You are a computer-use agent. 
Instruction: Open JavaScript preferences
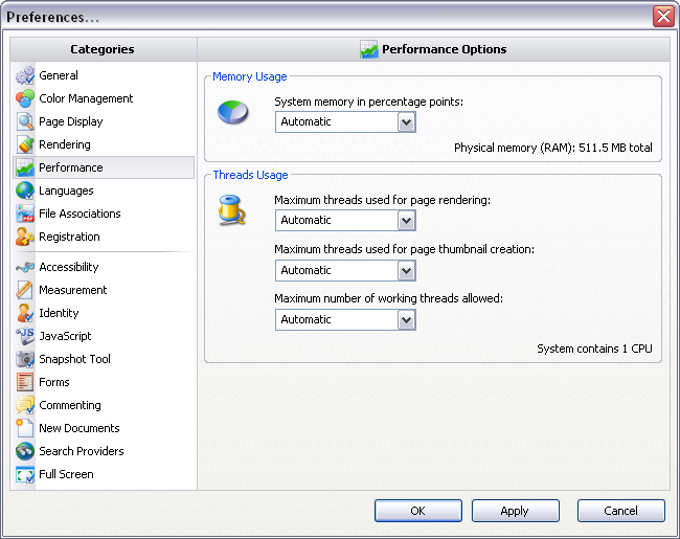coord(65,336)
